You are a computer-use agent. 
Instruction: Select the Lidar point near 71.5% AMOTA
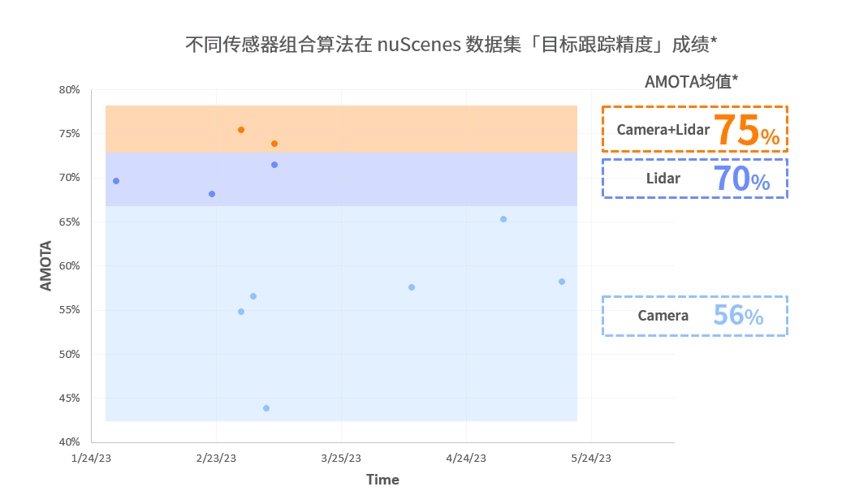tap(274, 165)
